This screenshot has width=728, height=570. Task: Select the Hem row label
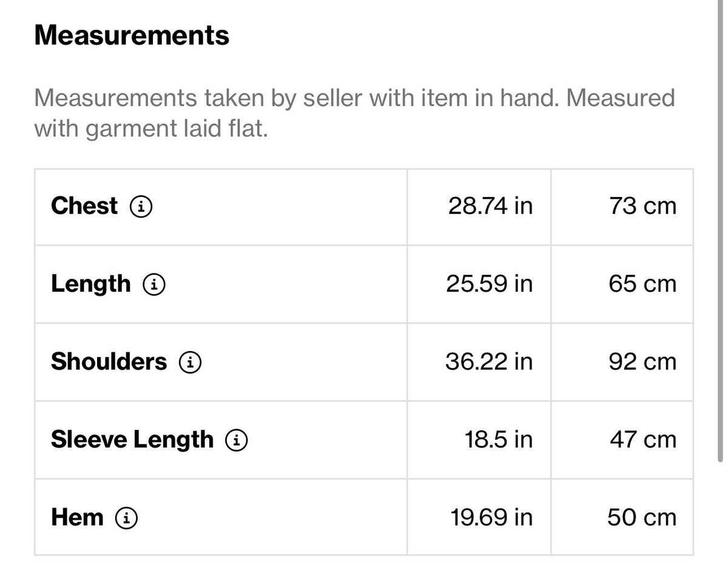(77, 518)
